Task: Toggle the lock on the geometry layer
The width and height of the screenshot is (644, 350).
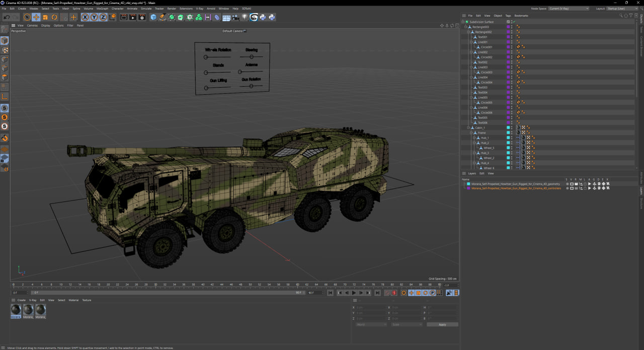Action: coord(585,184)
